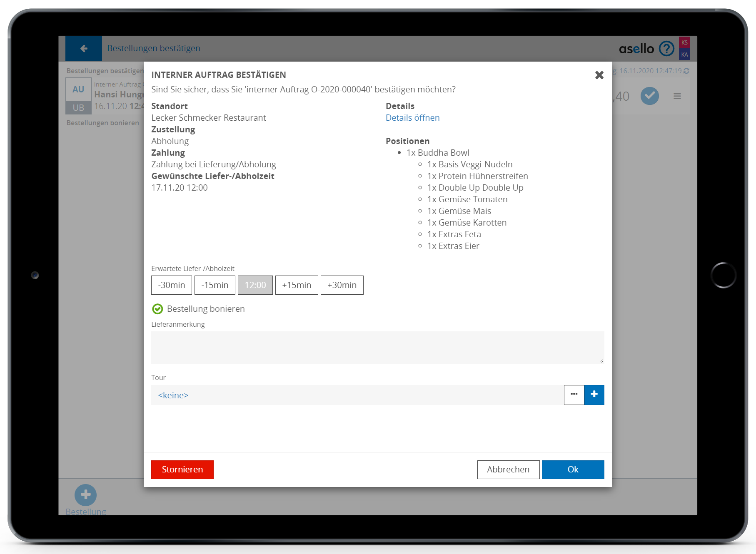This screenshot has width=756, height=554.
Task: Click the Abbrechen button
Action: 508,470
